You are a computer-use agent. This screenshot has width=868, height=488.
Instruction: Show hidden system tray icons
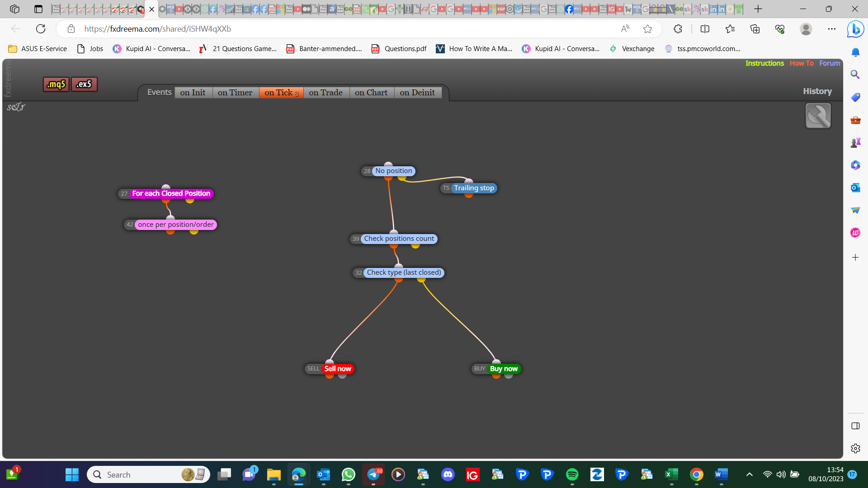pos(749,474)
